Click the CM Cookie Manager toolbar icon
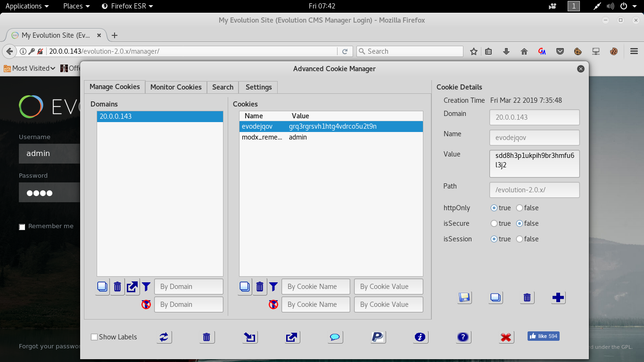 [542, 51]
